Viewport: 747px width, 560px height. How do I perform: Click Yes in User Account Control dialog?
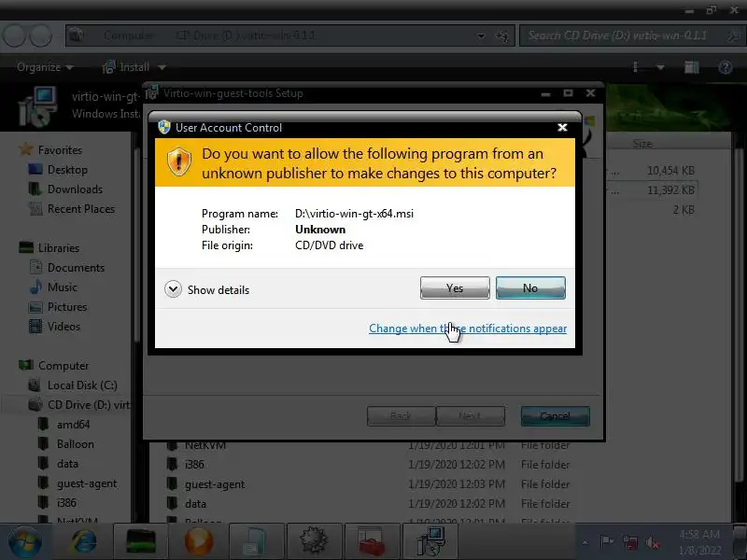pos(455,288)
